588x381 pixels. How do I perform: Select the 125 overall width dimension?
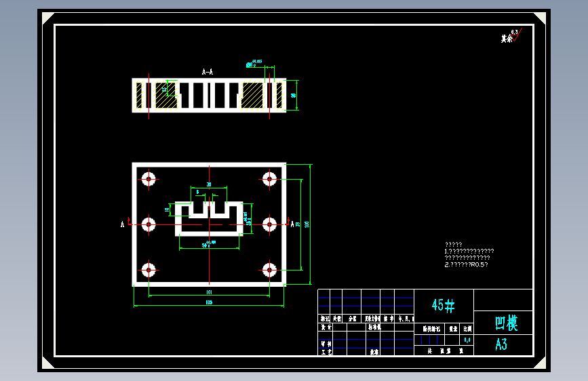point(209,302)
